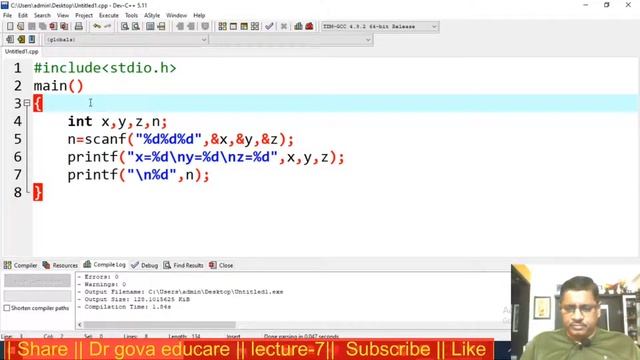Open the Help menu
This screenshot has width=640, height=360.
click(199, 16)
